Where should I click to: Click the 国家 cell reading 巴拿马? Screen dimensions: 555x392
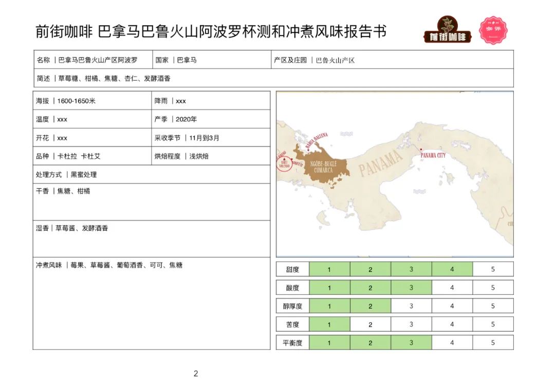[x=212, y=60]
